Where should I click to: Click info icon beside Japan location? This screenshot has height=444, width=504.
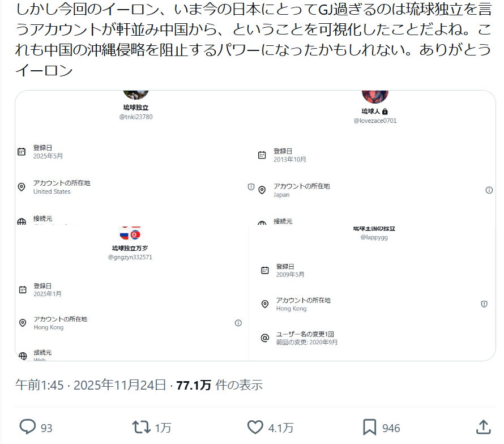pyautogui.click(x=489, y=190)
